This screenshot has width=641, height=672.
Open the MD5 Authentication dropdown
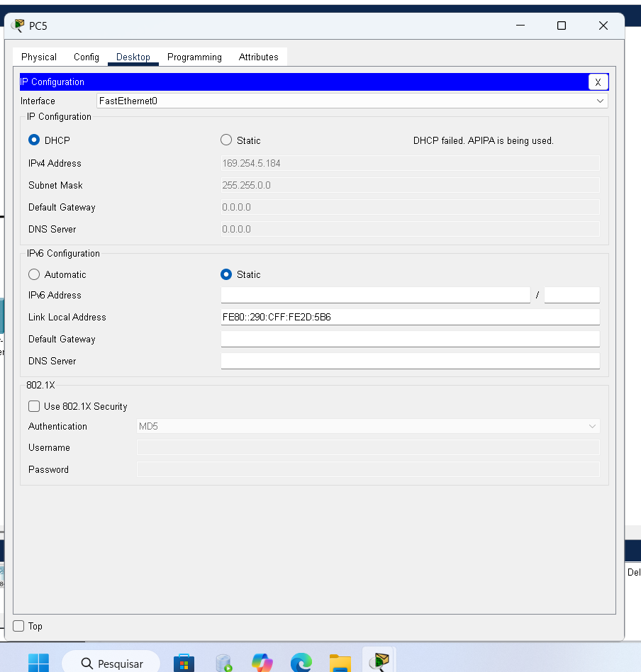[368, 427]
